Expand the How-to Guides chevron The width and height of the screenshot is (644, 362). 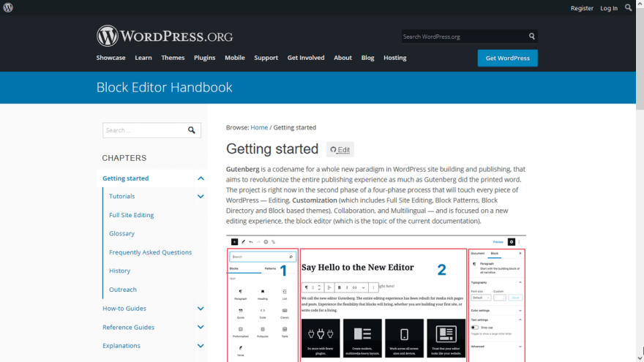click(x=201, y=309)
